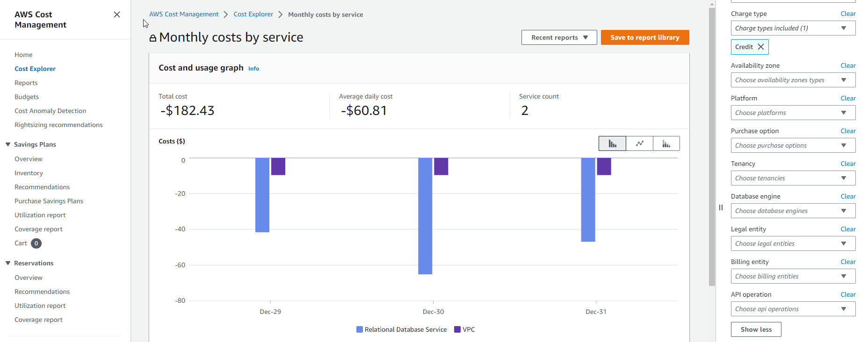This screenshot has width=868, height=342.
Task: Open Savings Plans Inventory
Action: pos(29,173)
